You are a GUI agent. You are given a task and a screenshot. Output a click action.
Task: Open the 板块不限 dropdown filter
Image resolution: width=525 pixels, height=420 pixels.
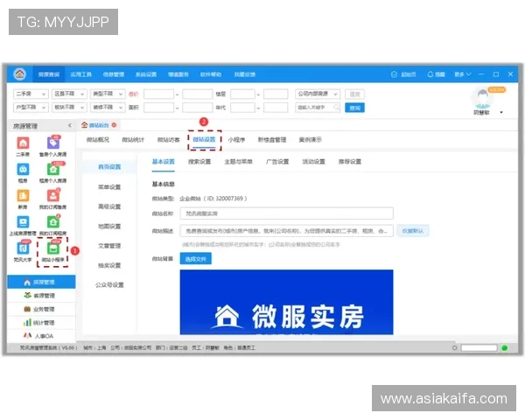(69, 108)
